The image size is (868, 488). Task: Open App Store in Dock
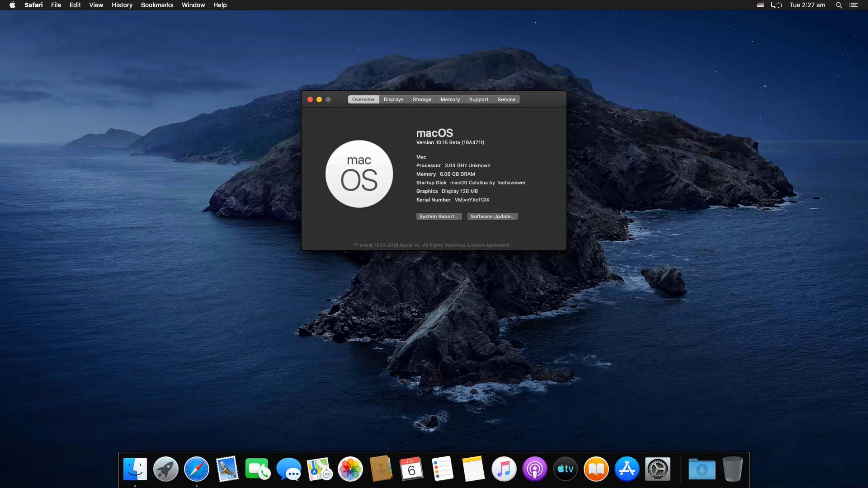627,469
